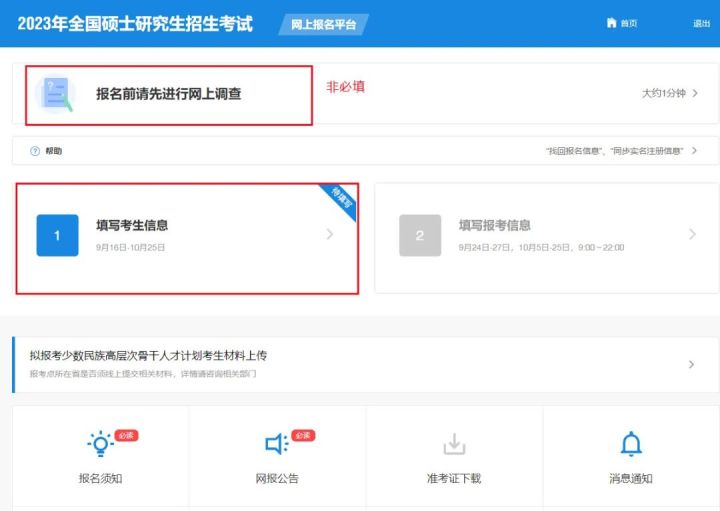
Task: Click the 2023年全国硕士研究生招生考试 title
Action: pyautogui.click(x=135, y=23)
